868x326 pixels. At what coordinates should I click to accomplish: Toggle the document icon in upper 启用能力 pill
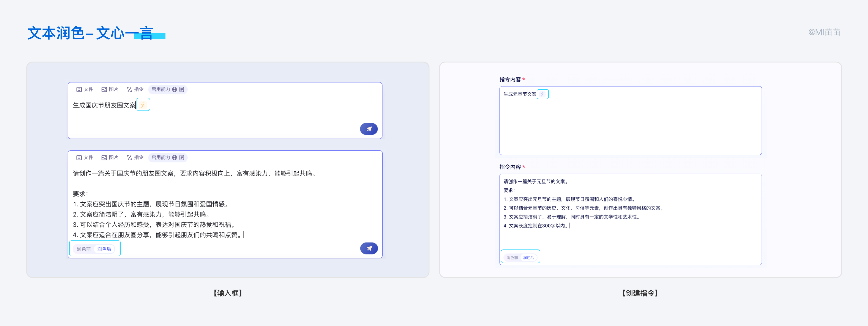click(182, 89)
